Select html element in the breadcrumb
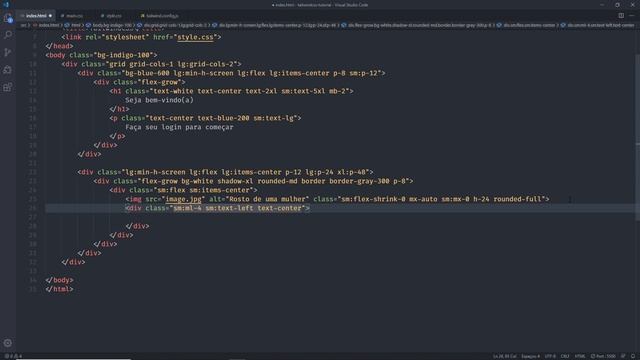The width and height of the screenshot is (640, 360). [x=76, y=25]
